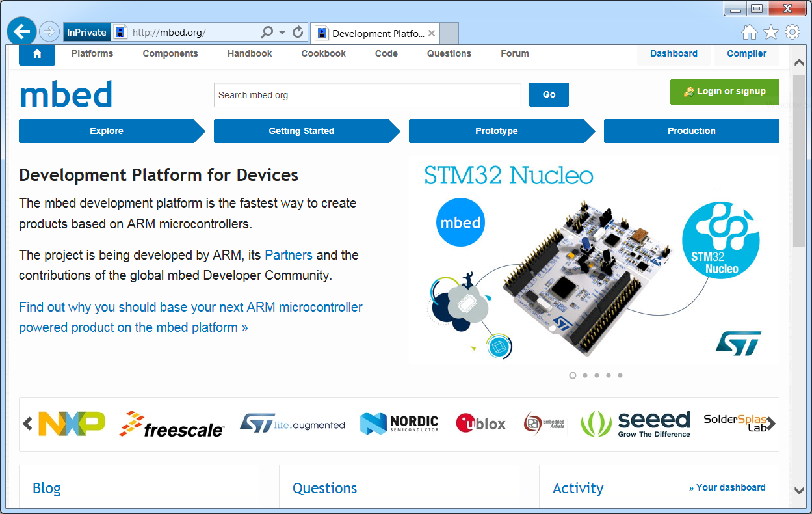
Task: Click into the Search mbed.org field
Action: 367,95
